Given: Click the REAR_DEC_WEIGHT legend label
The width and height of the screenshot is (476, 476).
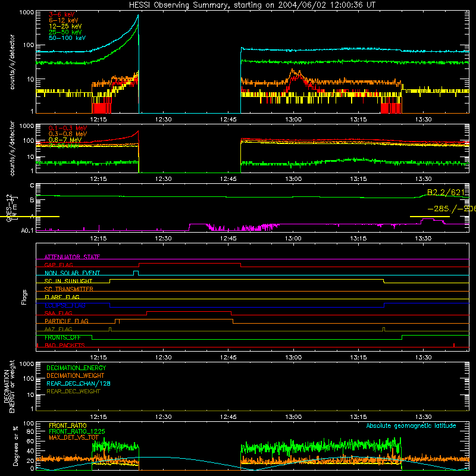Looking at the screenshot, I should [73, 392].
